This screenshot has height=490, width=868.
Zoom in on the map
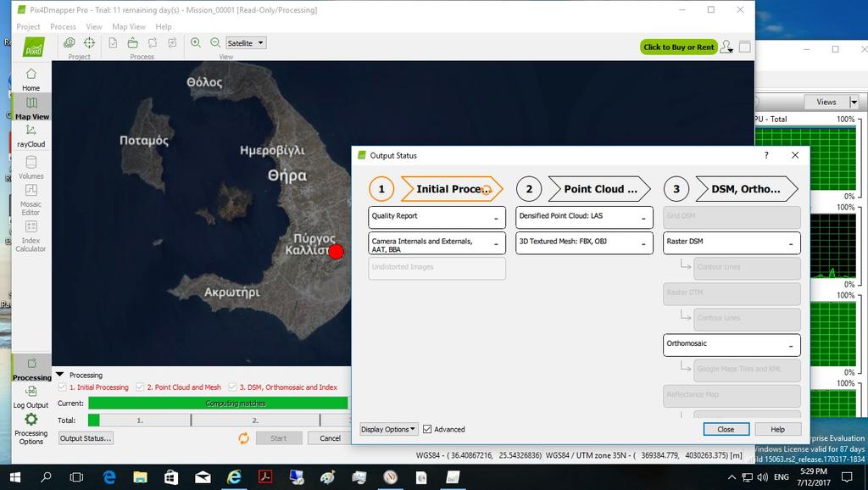pos(196,42)
